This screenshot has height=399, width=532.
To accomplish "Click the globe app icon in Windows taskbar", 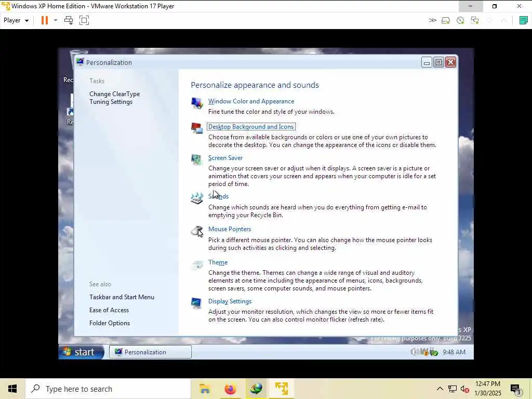I will (256, 389).
